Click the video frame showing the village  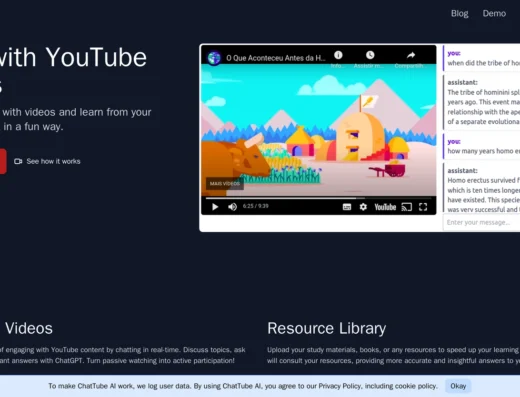point(319,130)
